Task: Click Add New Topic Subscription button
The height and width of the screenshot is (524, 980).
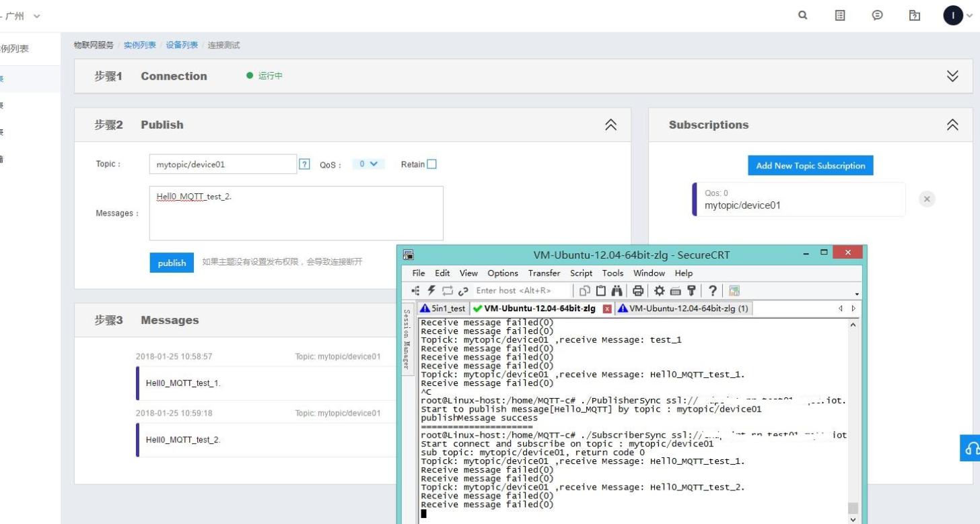Action: [x=810, y=165]
